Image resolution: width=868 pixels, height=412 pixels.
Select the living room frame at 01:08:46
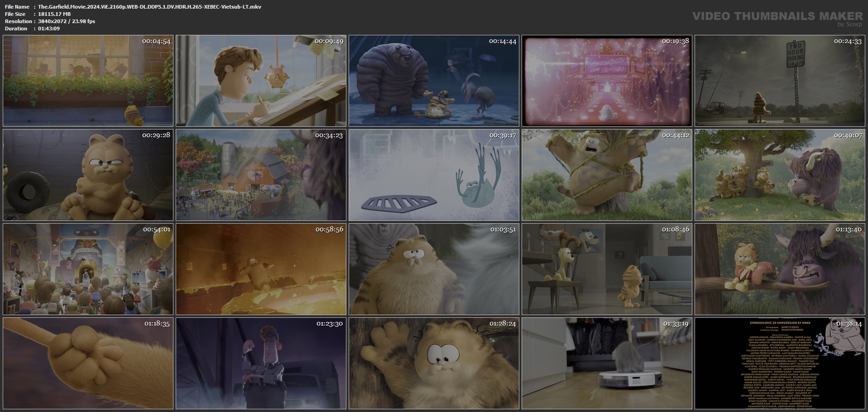click(607, 269)
